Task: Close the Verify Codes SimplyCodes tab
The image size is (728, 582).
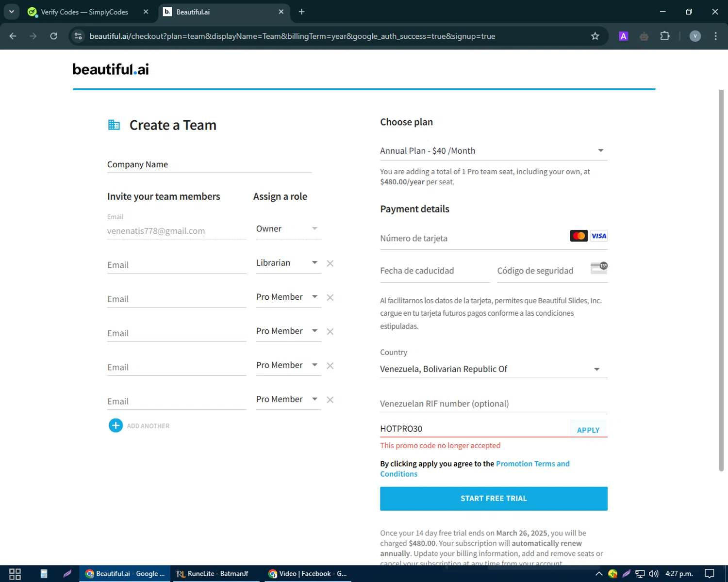Action: [146, 12]
